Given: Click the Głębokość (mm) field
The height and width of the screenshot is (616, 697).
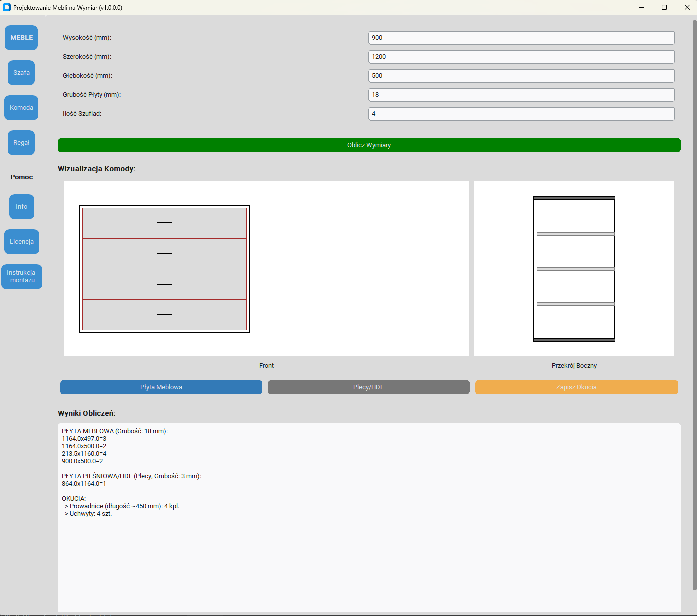Looking at the screenshot, I should [521, 76].
